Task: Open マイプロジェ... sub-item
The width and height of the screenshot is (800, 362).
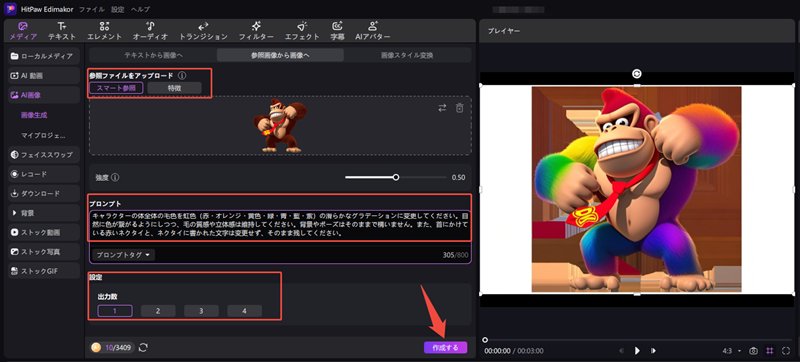Action: (43, 136)
